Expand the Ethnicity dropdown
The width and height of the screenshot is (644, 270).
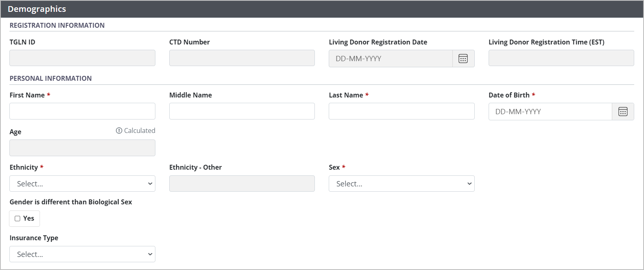tap(82, 184)
